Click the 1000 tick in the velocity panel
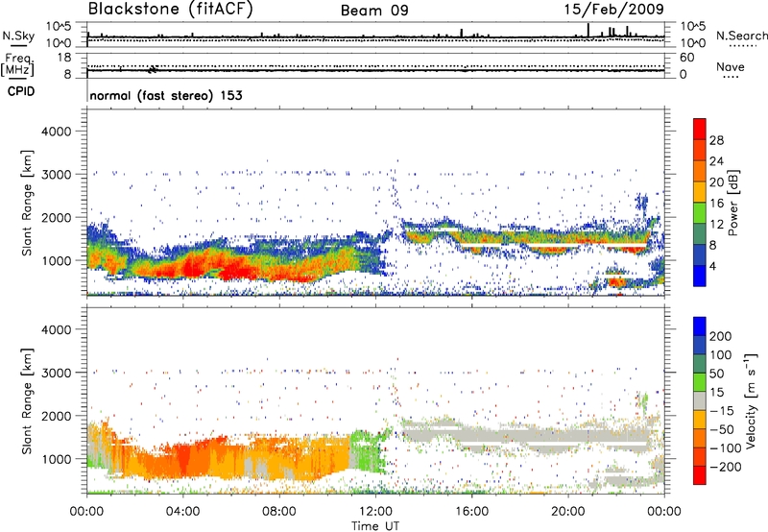Screen dimensions: 768x532 pos(56,459)
